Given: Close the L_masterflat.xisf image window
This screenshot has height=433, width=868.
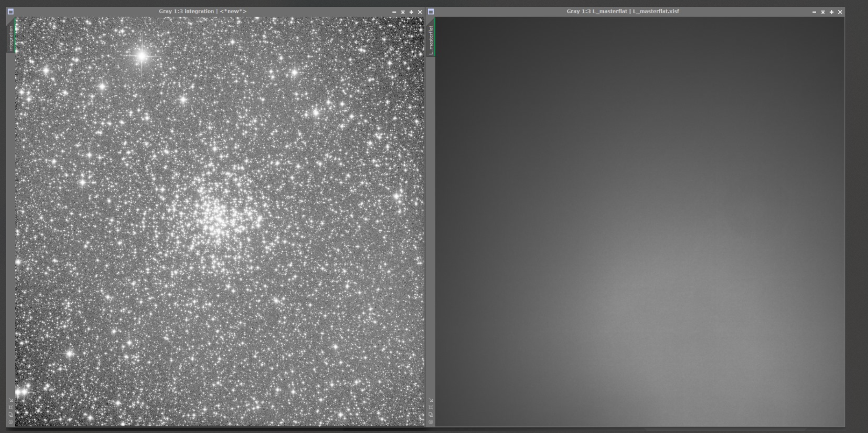Looking at the screenshot, I should coord(840,12).
